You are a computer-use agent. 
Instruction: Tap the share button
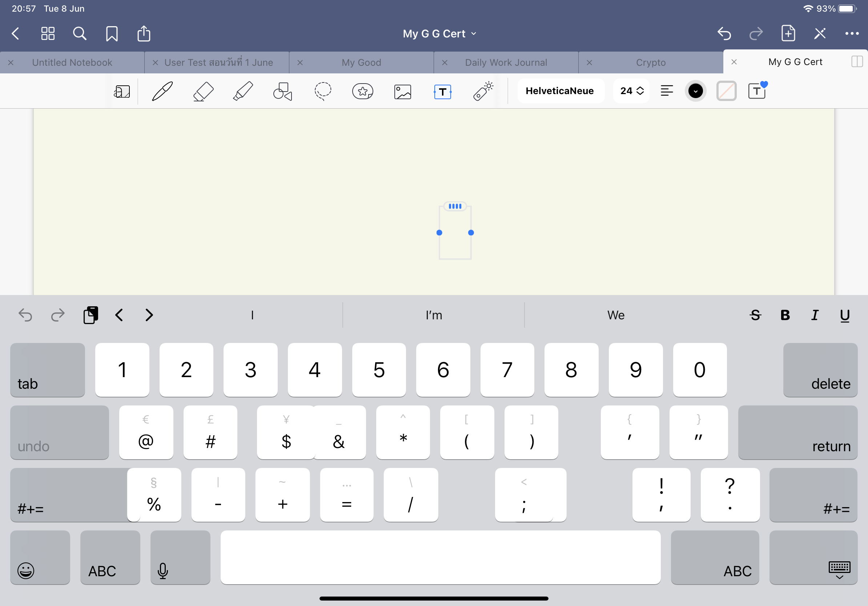pyautogui.click(x=144, y=33)
